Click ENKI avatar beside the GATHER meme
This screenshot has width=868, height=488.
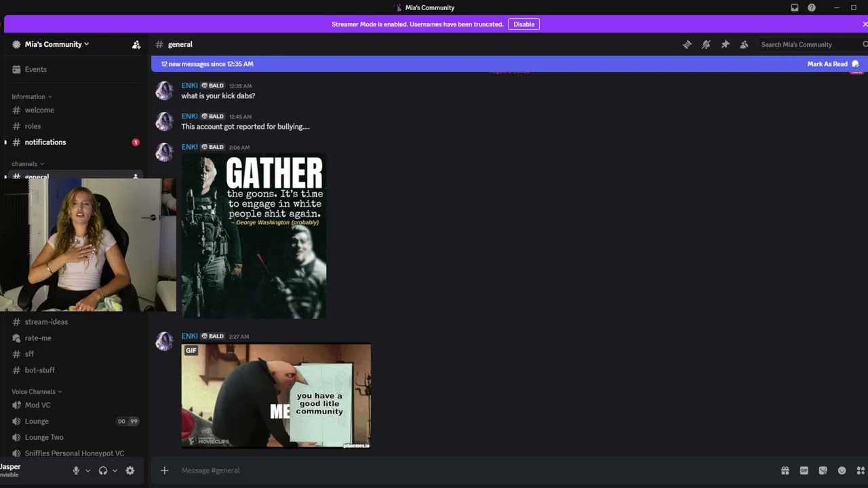pyautogui.click(x=164, y=152)
